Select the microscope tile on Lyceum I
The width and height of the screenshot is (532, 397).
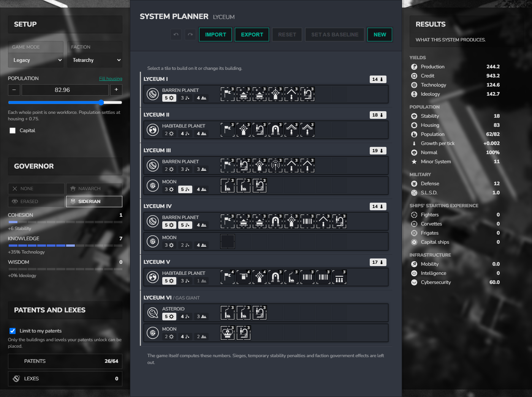(307, 94)
